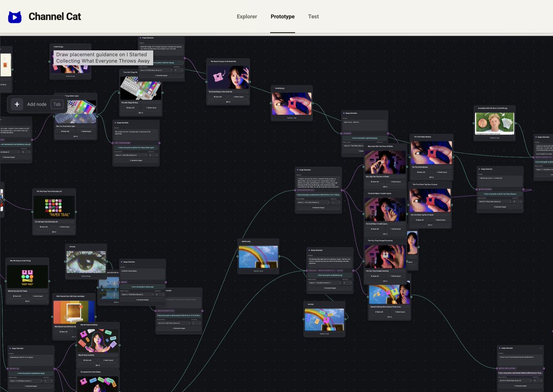Click Mask edit on Why I Kept This Tiny Piece of Plastic
The width and height of the screenshot is (553, 392).
tap(376, 181)
